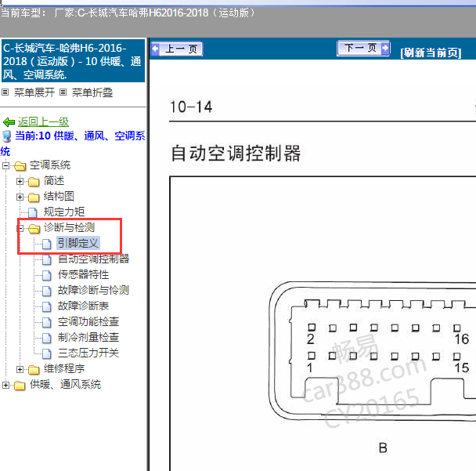Image resolution: width=476 pixels, height=471 pixels.
Task: Click the 返回上一级 link
Action: (x=43, y=121)
